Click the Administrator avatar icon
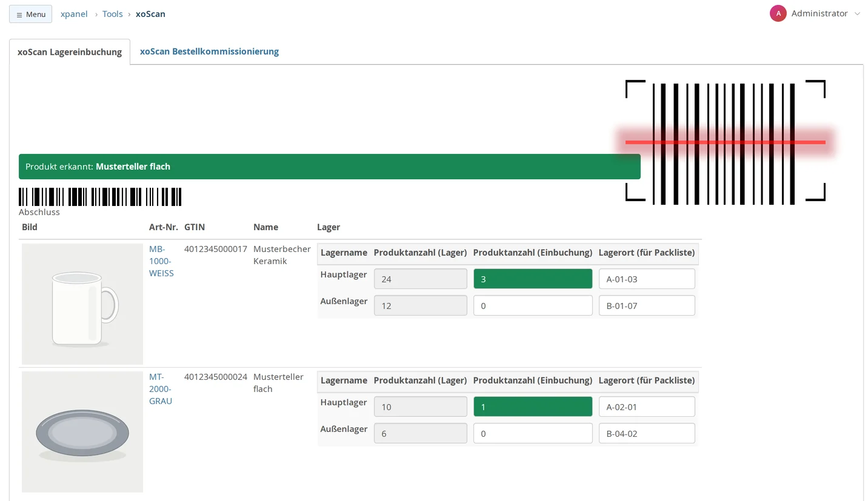 [778, 13]
